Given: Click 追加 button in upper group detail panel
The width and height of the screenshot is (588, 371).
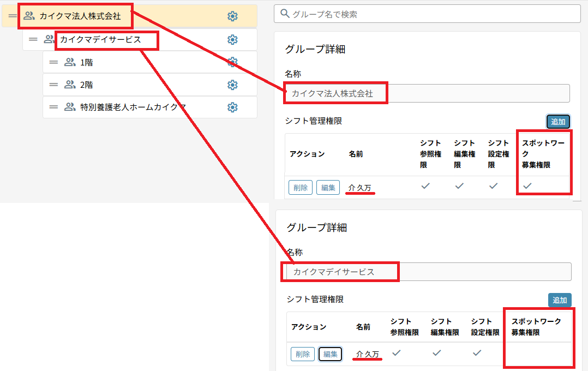Looking at the screenshot, I should (x=558, y=122).
